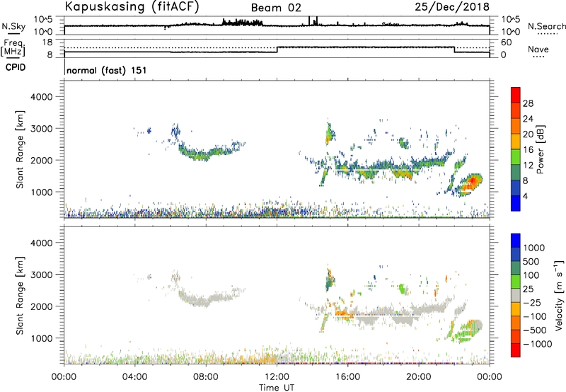Pick the red top of the power colorbar
The image size is (566, 392).
pyautogui.click(x=516, y=95)
